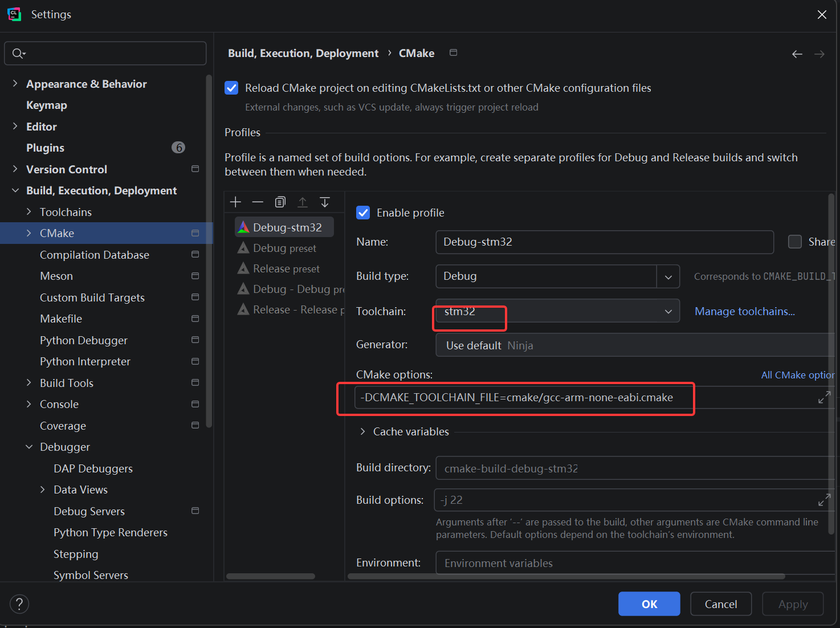
Task: Click the Build directory input field
Action: (635, 468)
